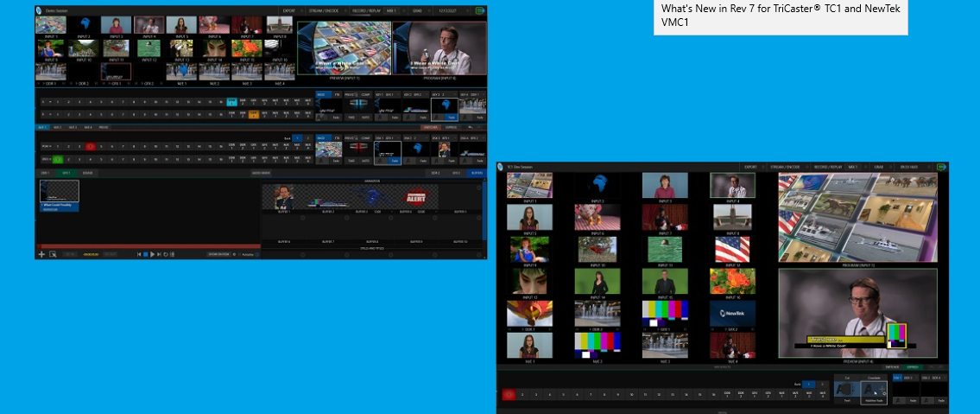Open DDR 1 tab in Demo Session media players
The image size is (980, 414).
click(45, 173)
